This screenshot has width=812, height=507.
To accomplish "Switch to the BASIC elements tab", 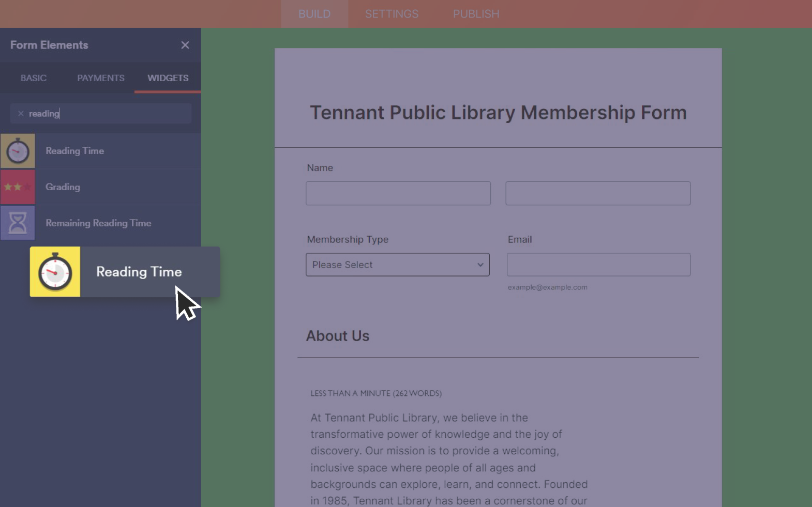I will [x=34, y=78].
